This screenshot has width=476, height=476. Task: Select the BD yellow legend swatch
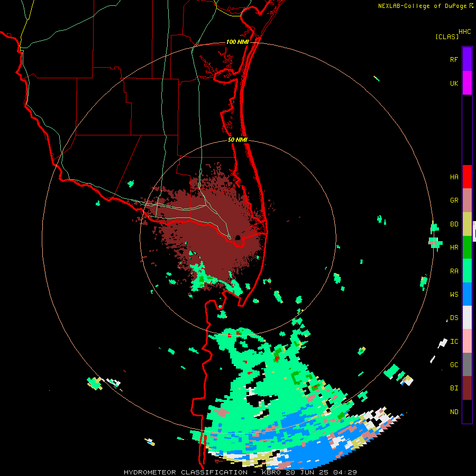(467, 224)
